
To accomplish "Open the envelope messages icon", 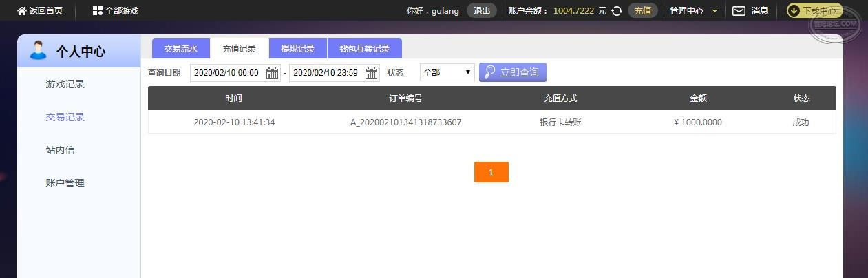I will tap(739, 11).
